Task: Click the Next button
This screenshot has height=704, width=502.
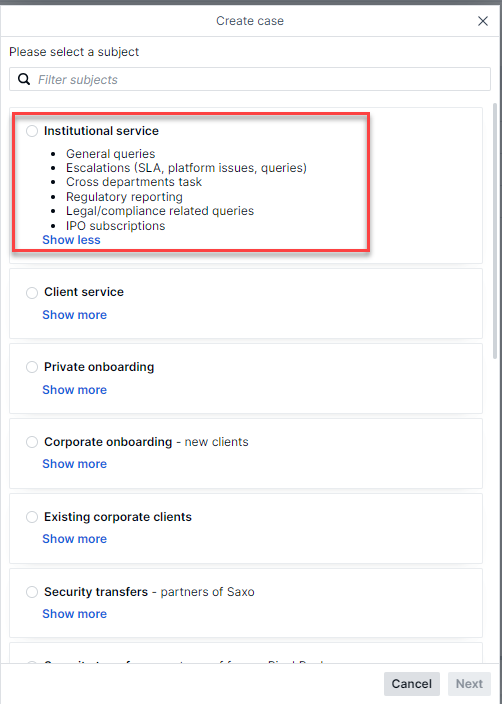Action: (469, 683)
